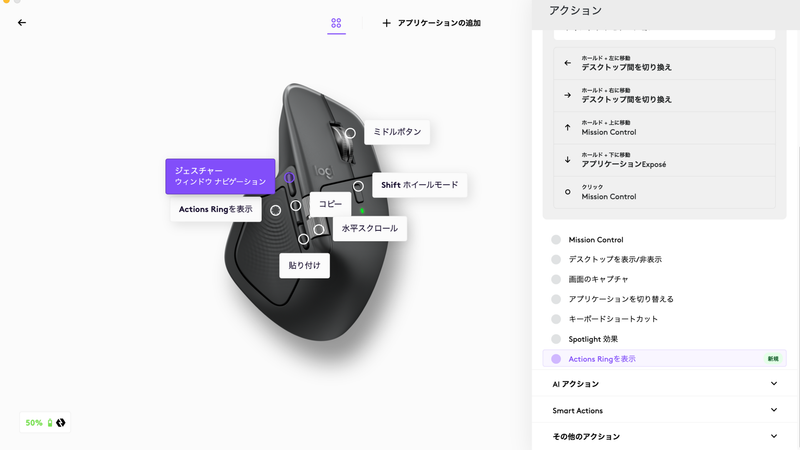Image resolution: width=800 pixels, height=450 pixels.
Task: Click the 新規 badge on Actions Ring row
Action: [x=773, y=359]
